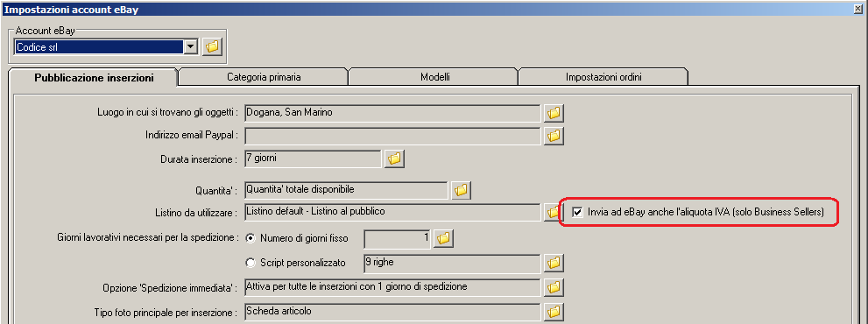
Task: Open folder icon for Script personalizzato
Action: (554, 263)
